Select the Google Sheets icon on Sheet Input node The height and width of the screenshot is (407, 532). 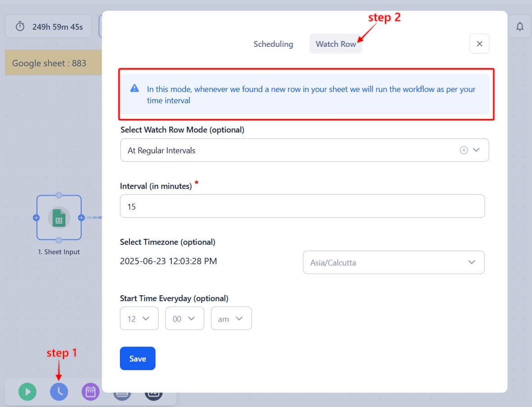[x=59, y=218]
